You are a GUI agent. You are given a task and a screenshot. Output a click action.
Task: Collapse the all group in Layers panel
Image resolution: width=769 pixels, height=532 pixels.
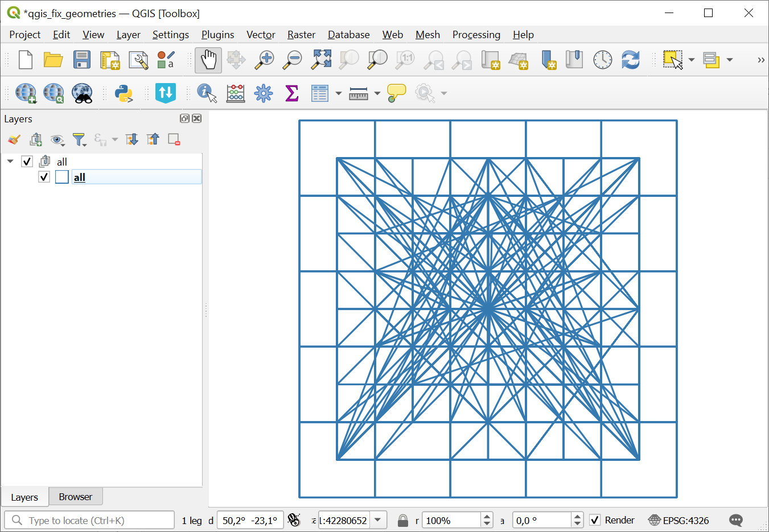tap(10, 161)
